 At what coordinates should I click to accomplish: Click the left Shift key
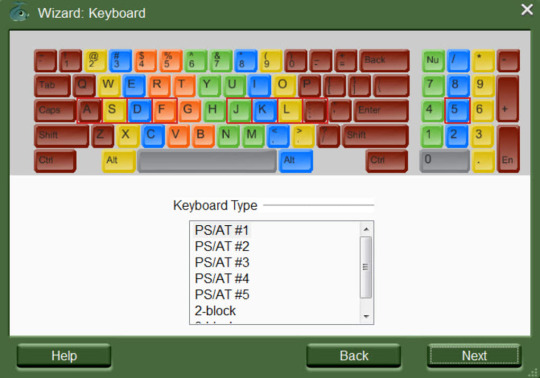point(61,136)
